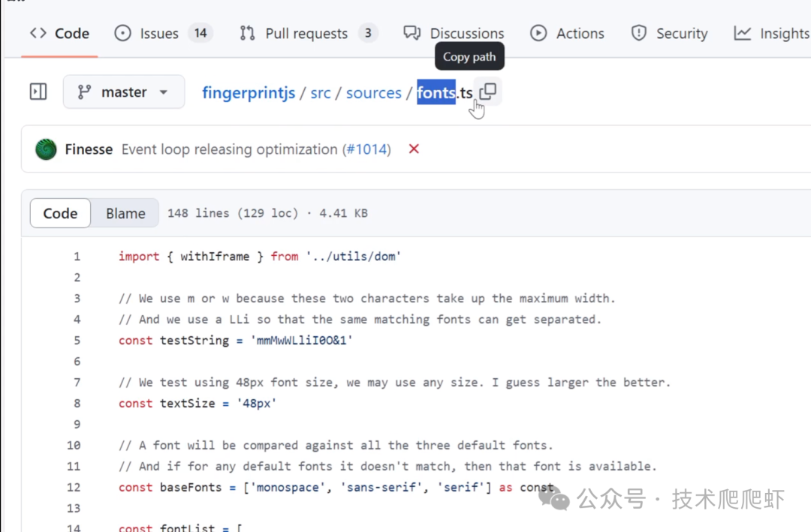Viewport: 811px width, 532px height.
Task: Switch to Code view toggle
Action: [x=60, y=213]
